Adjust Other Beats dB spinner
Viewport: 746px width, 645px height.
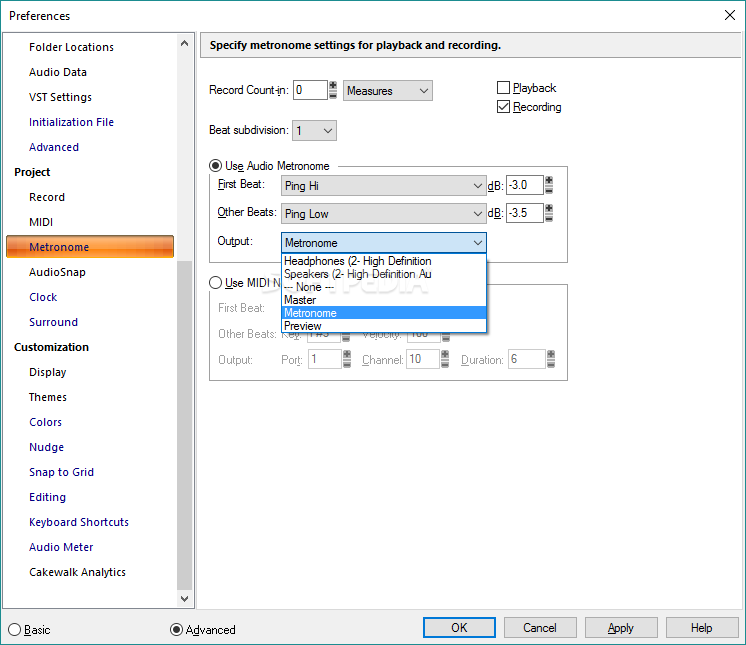point(549,213)
